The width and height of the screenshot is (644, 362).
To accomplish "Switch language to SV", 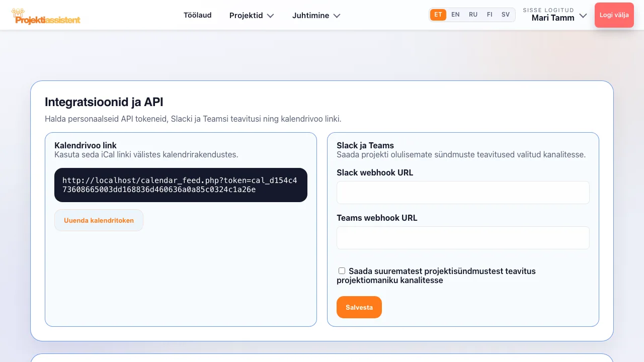I will pyautogui.click(x=506, y=15).
